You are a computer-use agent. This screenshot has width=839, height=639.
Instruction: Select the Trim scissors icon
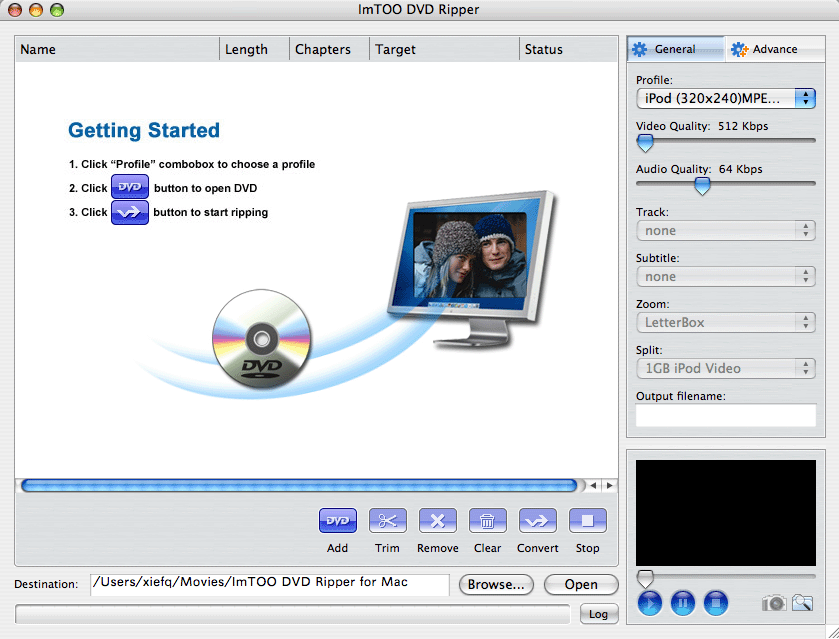(x=387, y=521)
